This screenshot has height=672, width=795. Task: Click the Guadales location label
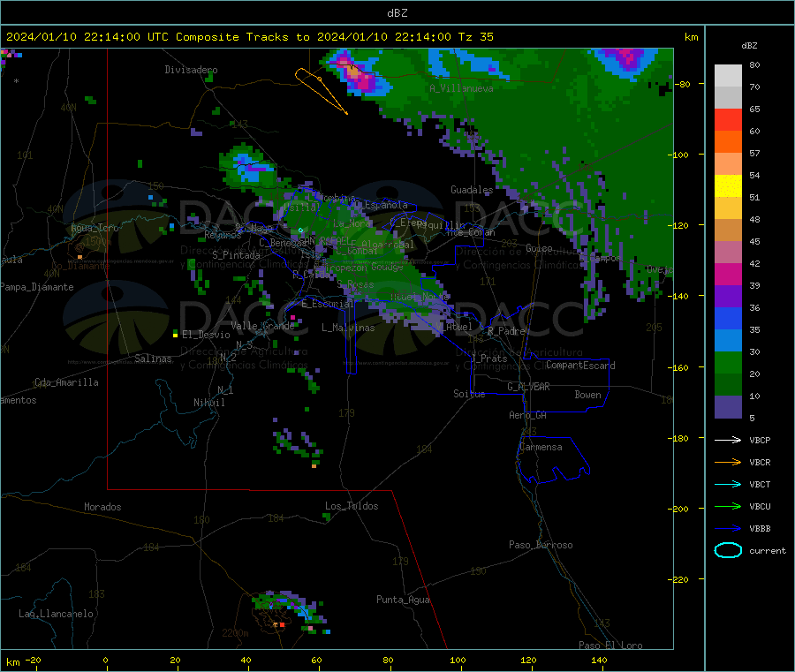[x=472, y=190]
